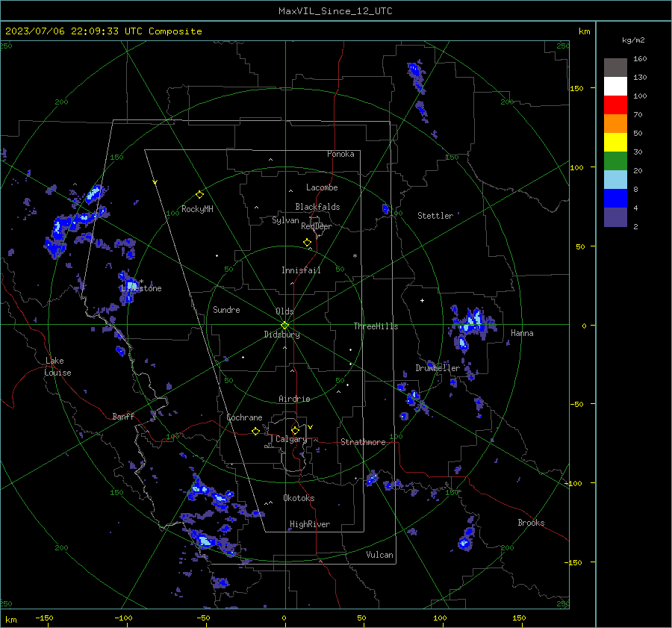Click the Hanna town label

[522, 333]
